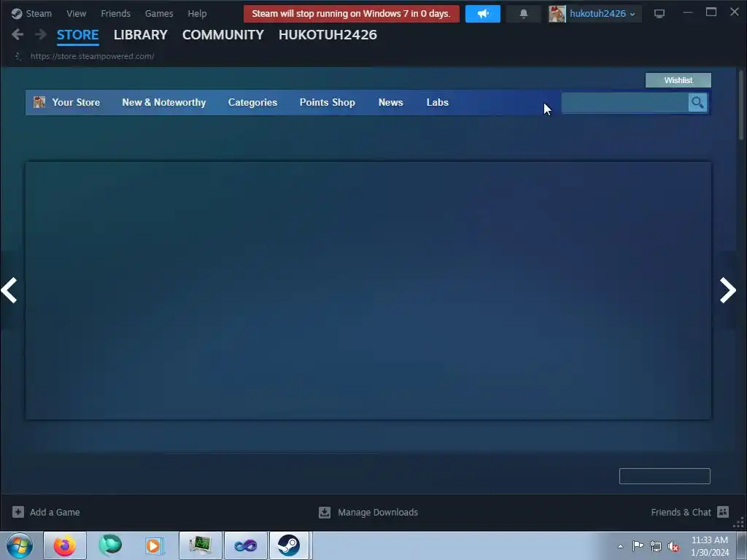Go forward with the forward arrow
This screenshot has height=560, width=747.
coord(41,34)
